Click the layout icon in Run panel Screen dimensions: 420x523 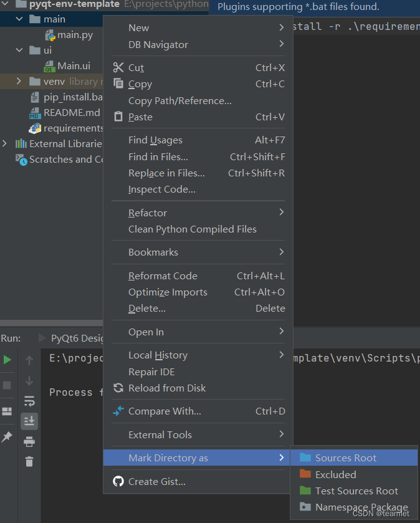(7, 411)
